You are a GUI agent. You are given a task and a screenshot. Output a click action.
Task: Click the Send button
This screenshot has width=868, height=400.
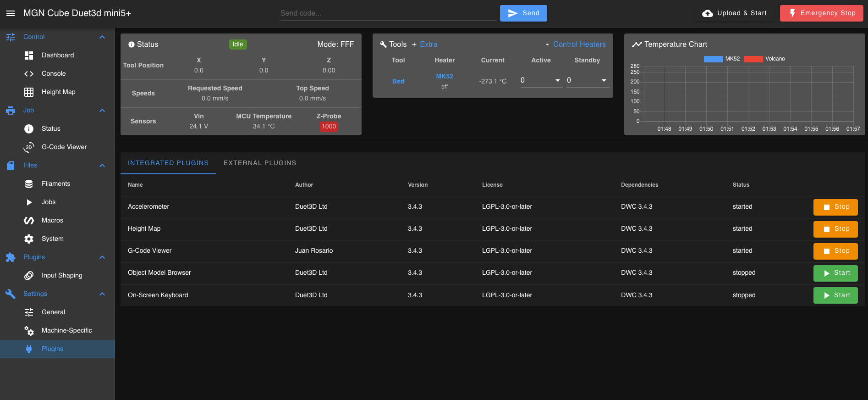coord(523,13)
